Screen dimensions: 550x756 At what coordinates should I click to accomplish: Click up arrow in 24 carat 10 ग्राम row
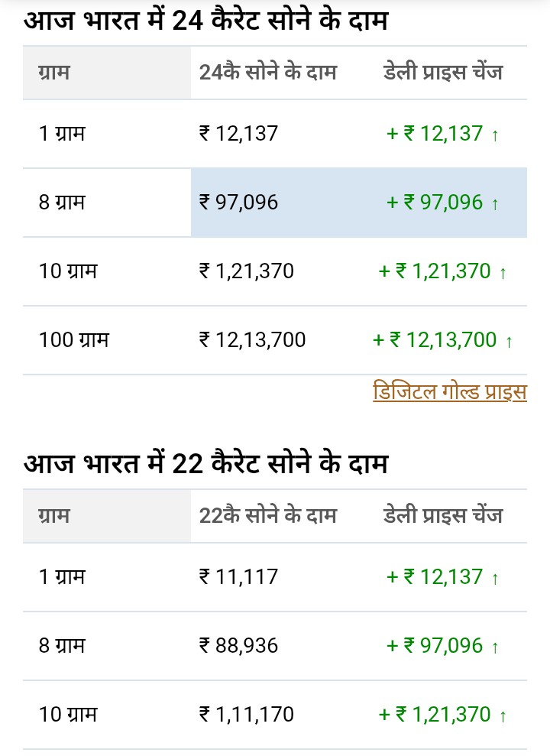[x=503, y=273]
